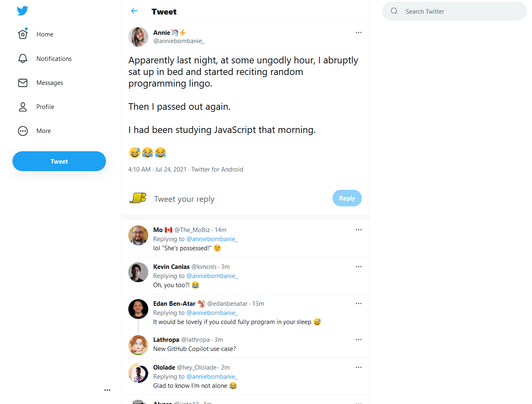Check Notifications in the sidebar
Image resolution: width=532 pixels, height=404 pixels.
click(x=54, y=58)
